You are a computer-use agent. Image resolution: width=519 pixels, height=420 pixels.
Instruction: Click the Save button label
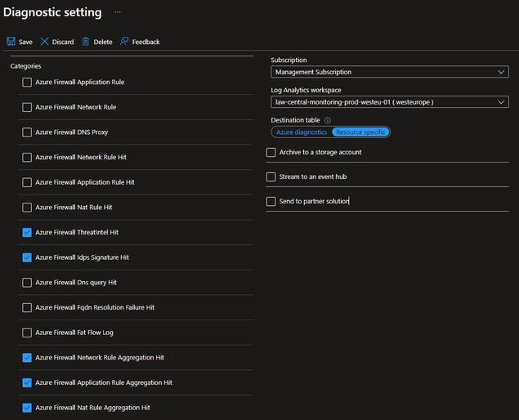pos(25,42)
